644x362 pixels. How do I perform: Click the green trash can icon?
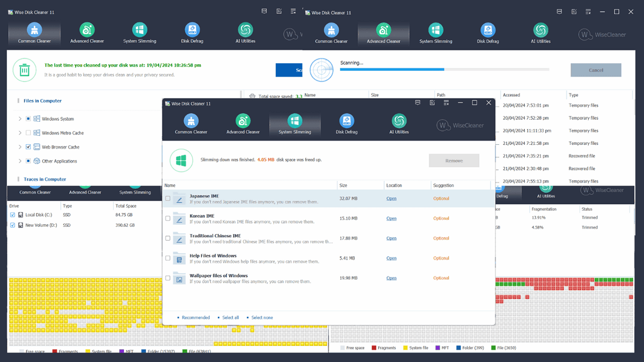pos(24,70)
